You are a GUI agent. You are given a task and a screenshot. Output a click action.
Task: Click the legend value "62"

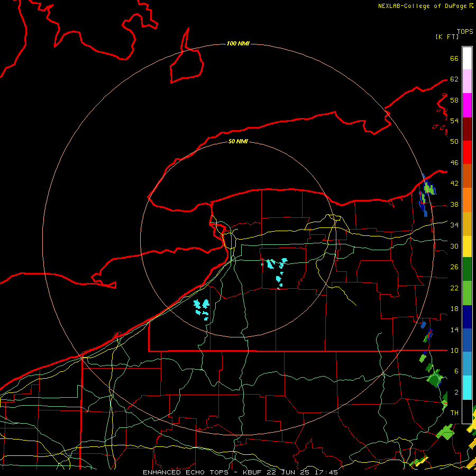click(454, 79)
